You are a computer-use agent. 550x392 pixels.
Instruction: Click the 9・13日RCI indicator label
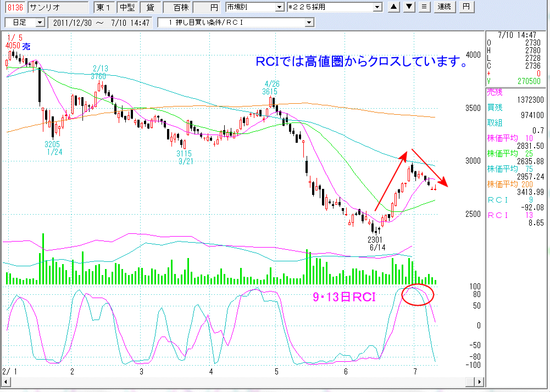click(345, 298)
